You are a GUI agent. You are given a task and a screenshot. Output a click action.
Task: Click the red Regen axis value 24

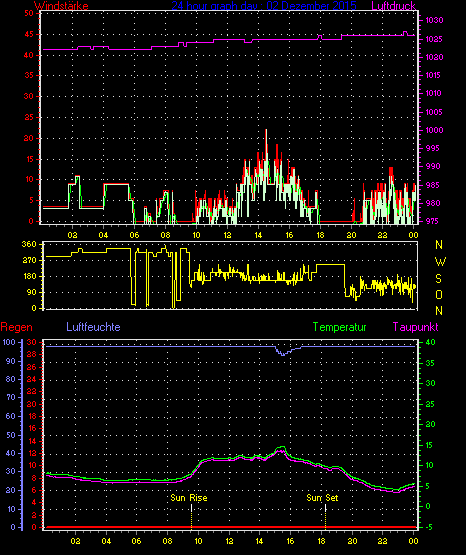32,379
